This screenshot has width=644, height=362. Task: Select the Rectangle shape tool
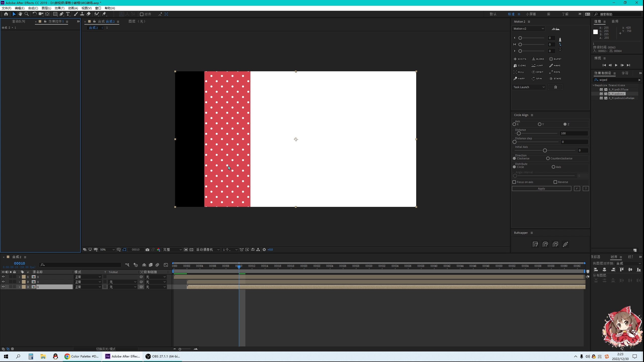(55, 14)
